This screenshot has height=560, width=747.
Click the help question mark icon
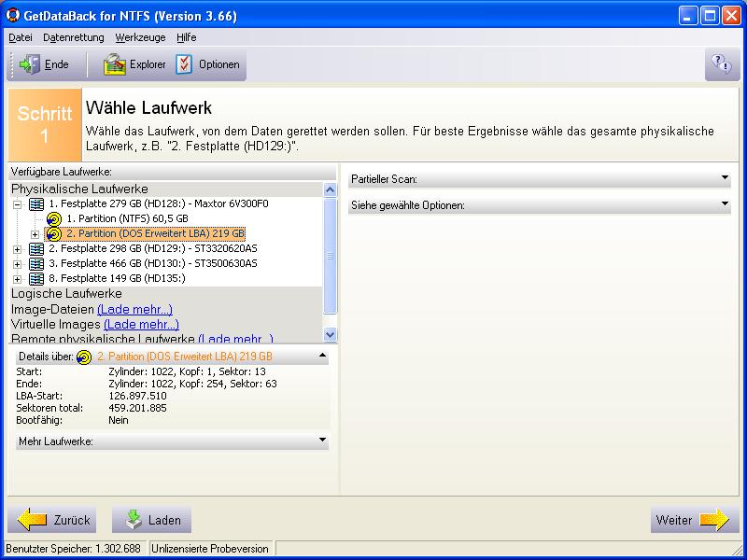722,63
